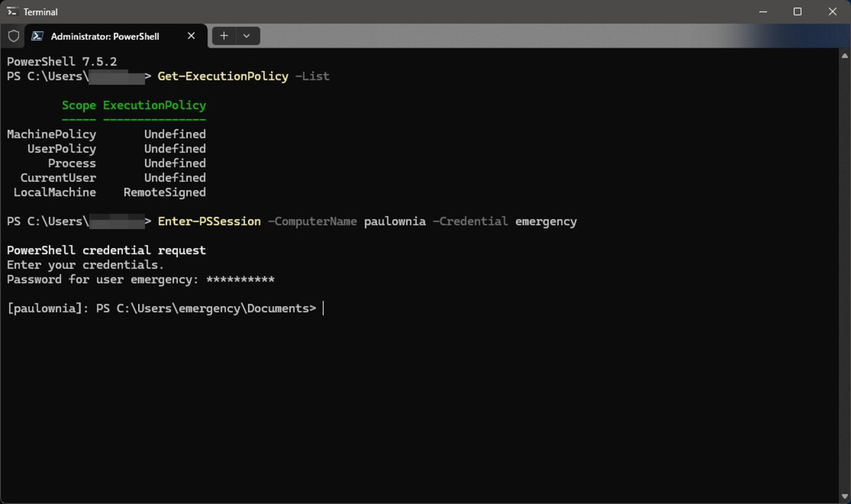Click the administrator shield icon
Screen dimensions: 851x504
tap(13, 36)
